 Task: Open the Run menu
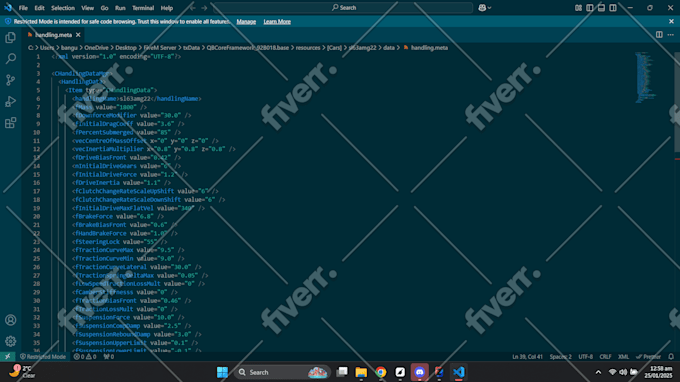pyautogui.click(x=120, y=8)
